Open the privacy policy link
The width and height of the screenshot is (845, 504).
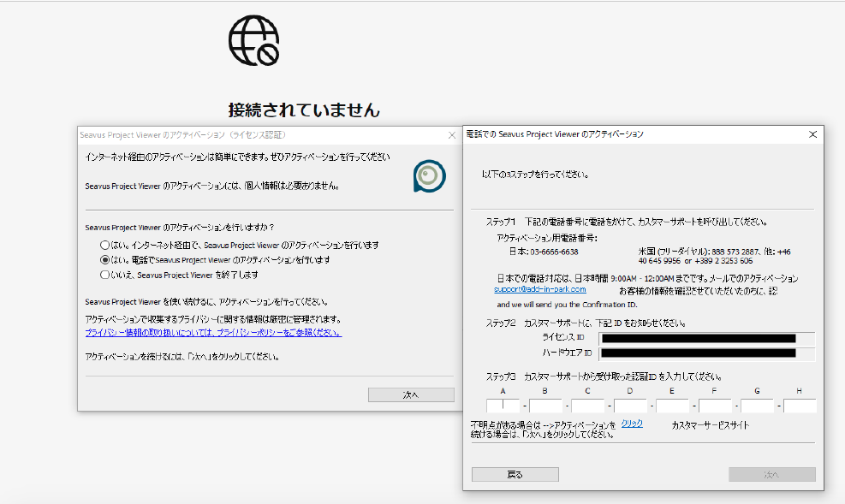[213, 333]
